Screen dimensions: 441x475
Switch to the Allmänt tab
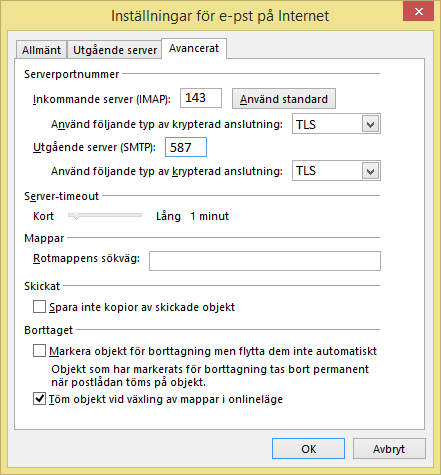(41, 50)
